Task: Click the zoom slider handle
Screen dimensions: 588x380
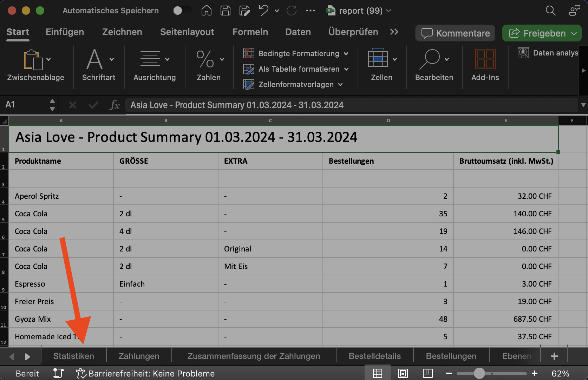Action: pyautogui.click(x=479, y=373)
